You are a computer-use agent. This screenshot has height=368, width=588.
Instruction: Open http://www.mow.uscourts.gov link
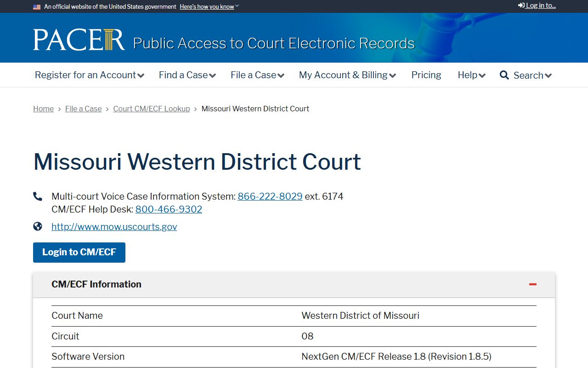click(x=114, y=227)
